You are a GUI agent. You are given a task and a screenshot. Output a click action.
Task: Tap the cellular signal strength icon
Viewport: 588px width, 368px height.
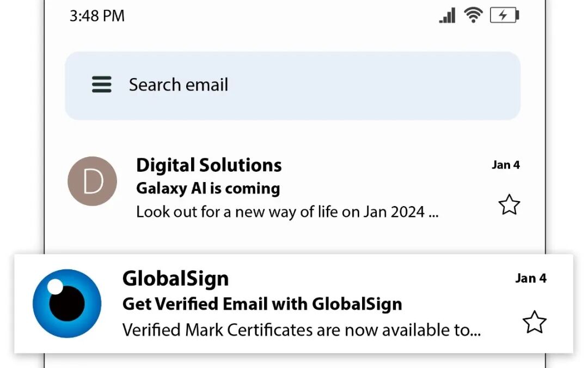tap(448, 16)
